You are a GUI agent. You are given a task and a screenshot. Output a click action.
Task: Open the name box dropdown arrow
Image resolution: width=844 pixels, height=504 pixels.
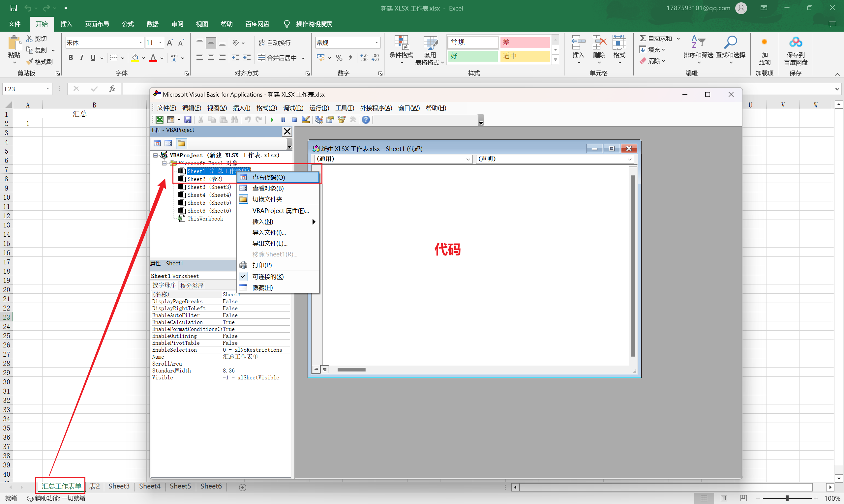tap(47, 89)
